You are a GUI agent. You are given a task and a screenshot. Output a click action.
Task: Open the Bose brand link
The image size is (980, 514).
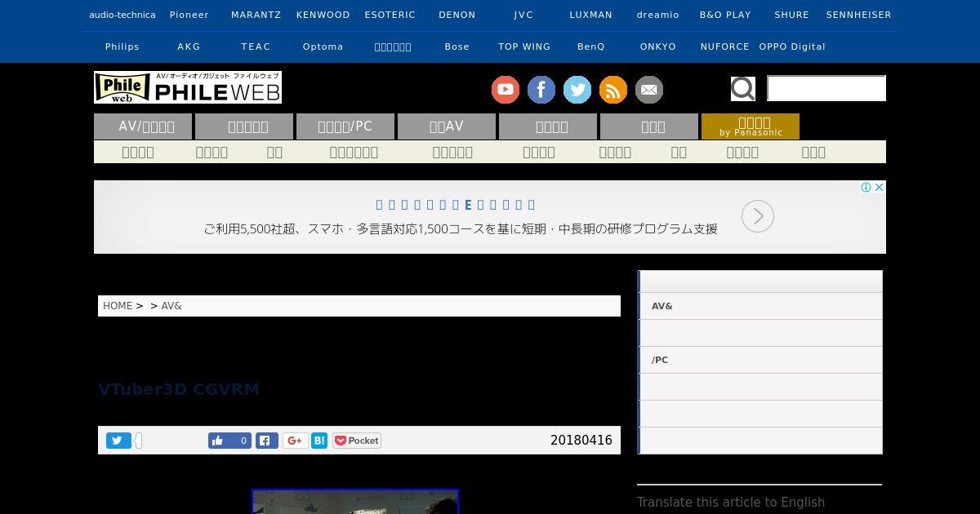(457, 47)
